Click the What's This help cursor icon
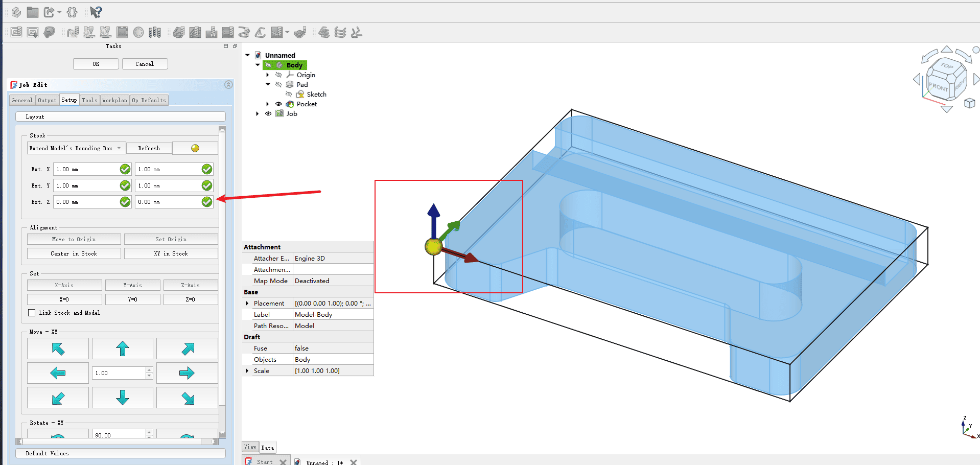This screenshot has width=980, height=465. click(x=96, y=12)
